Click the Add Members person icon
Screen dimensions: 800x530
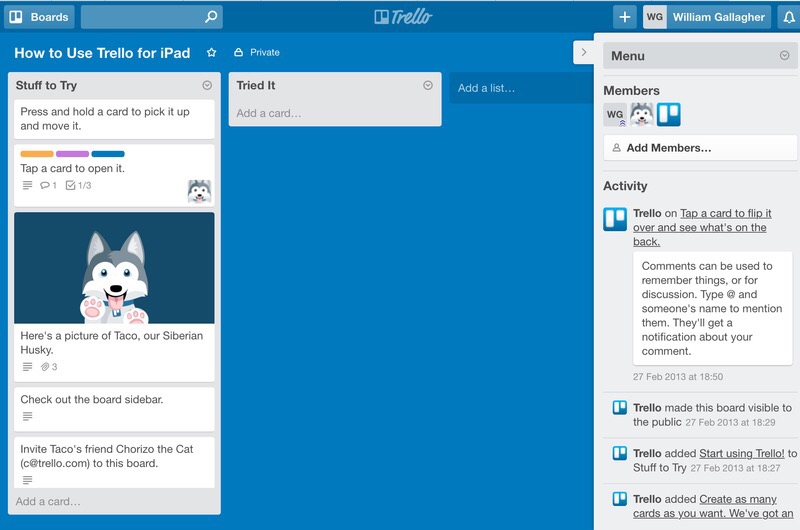[x=616, y=148]
